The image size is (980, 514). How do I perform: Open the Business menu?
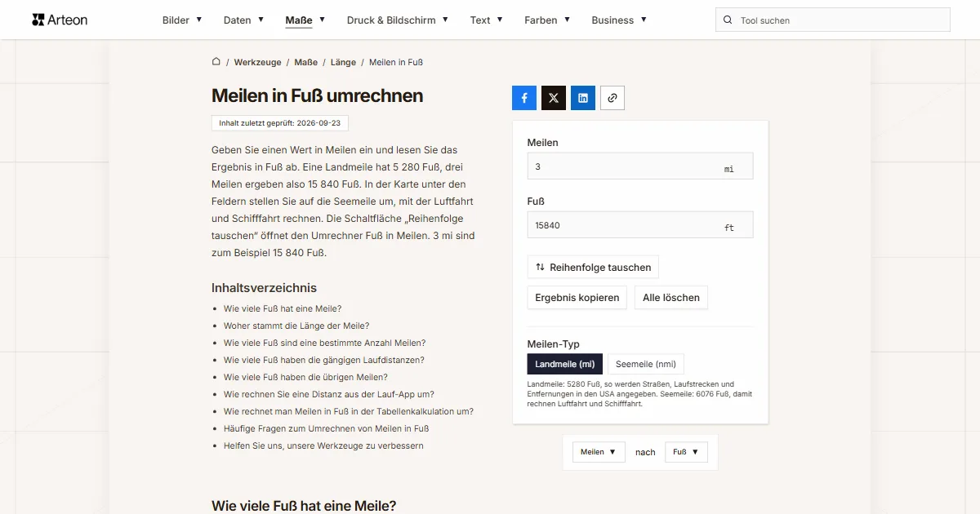coord(619,20)
